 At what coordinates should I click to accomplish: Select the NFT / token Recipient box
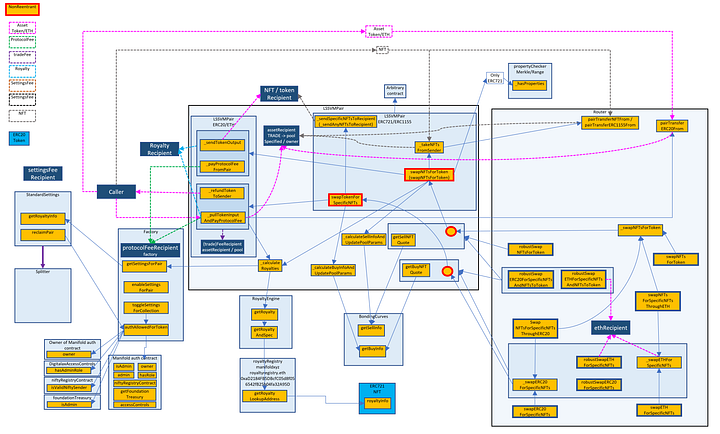(285, 94)
